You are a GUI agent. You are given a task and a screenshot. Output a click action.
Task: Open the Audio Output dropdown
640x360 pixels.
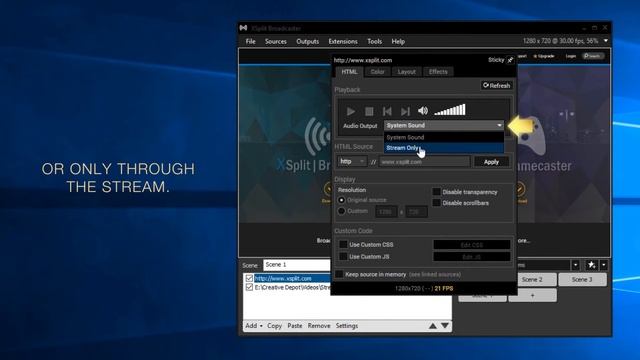coord(444,125)
